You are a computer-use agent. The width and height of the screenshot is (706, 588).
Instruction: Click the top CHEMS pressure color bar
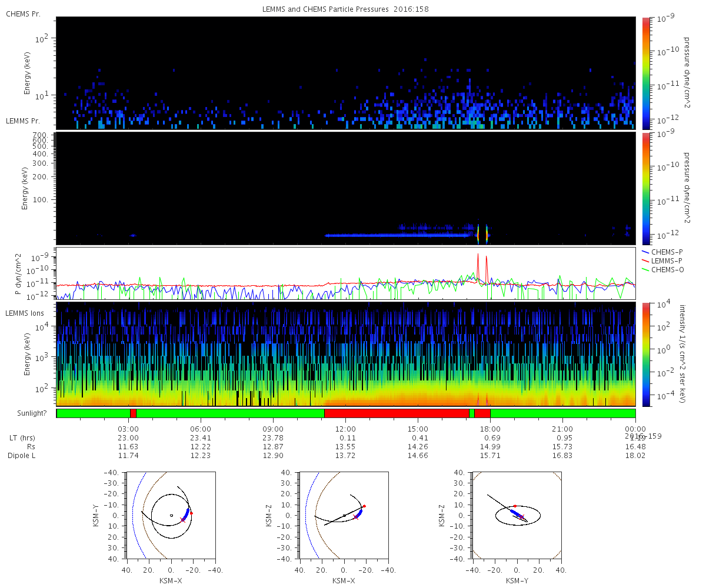tap(645, 73)
